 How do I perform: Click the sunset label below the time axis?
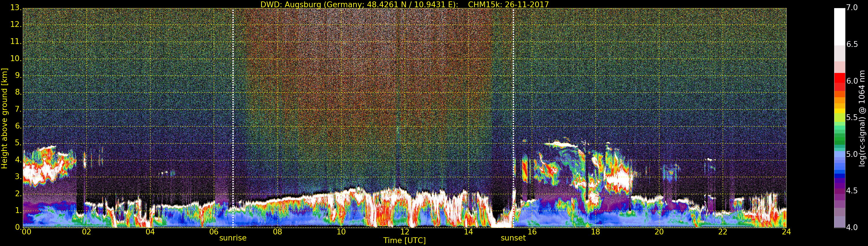tap(513, 238)
